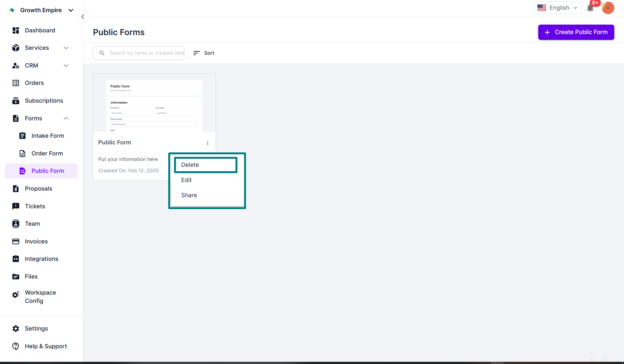Image resolution: width=624 pixels, height=364 pixels.
Task: Open notifications bell icon
Action: pos(590,8)
